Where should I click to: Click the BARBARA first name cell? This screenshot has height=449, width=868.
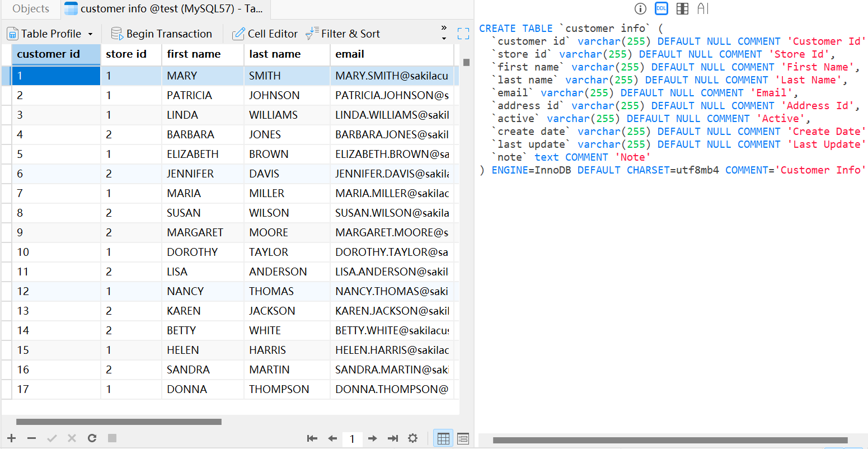pyautogui.click(x=203, y=134)
